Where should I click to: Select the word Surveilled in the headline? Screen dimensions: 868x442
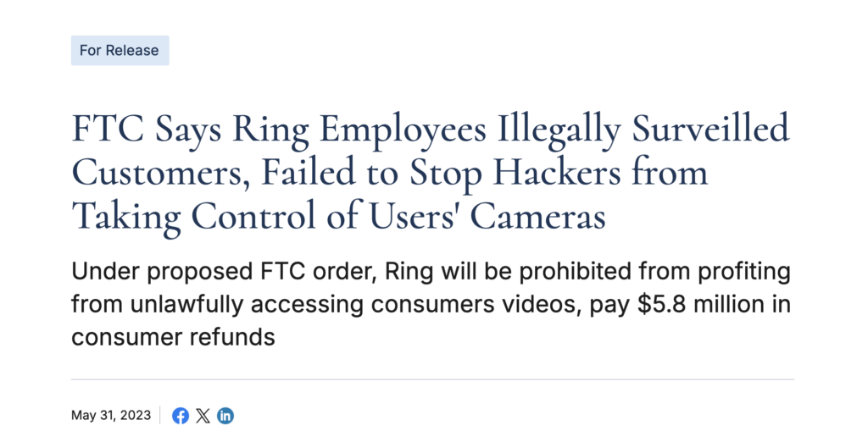[710, 129]
